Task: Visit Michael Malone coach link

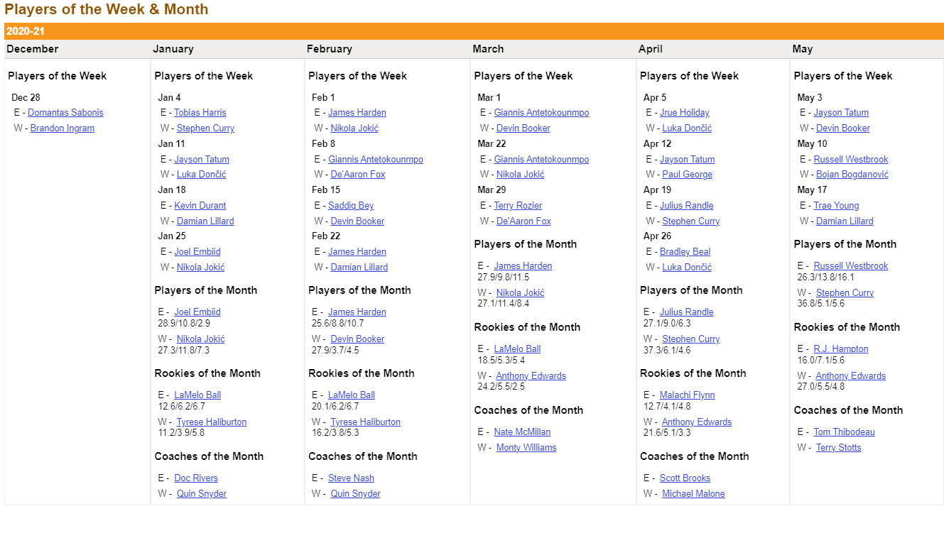Action: pyautogui.click(x=693, y=494)
